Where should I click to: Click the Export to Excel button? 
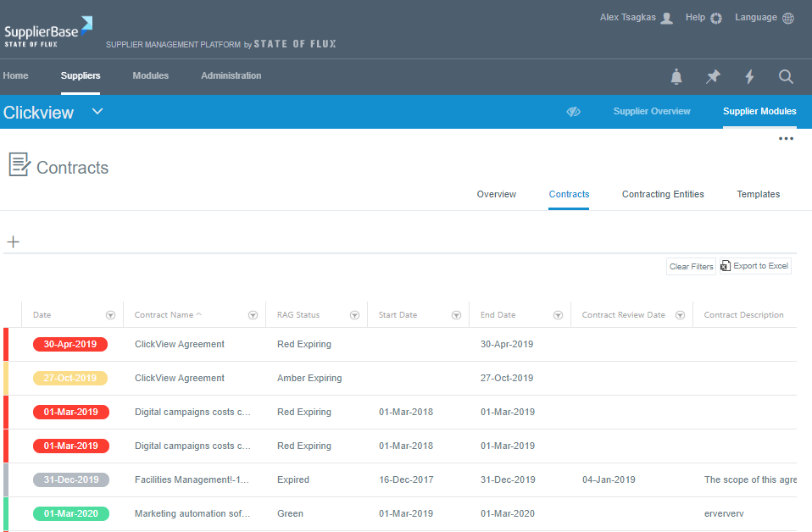[x=754, y=266]
